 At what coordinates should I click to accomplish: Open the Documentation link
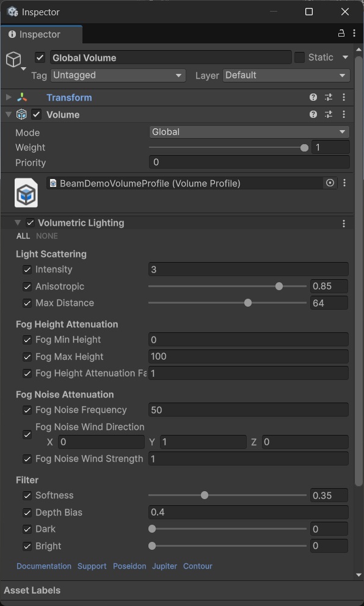43,566
